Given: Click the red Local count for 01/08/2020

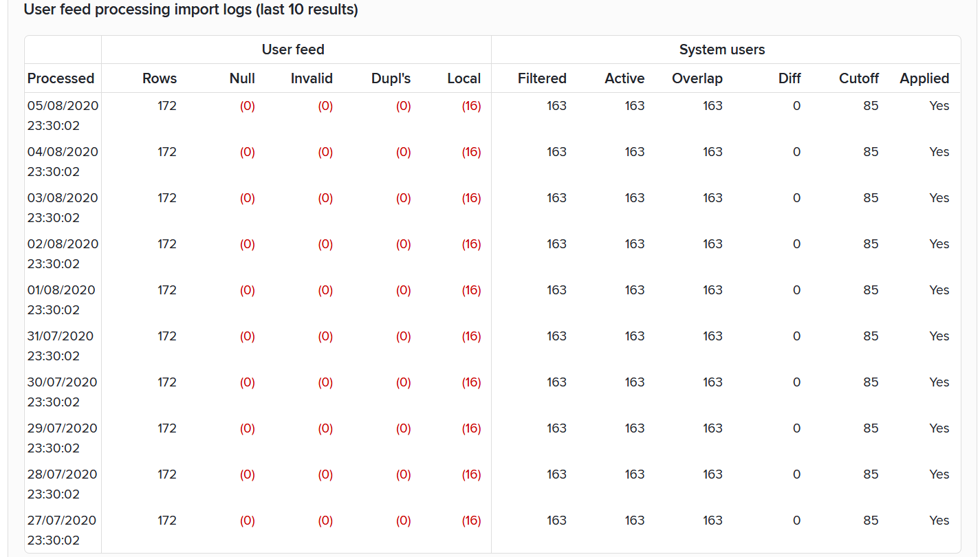Looking at the screenshot, I should point(471,290).
